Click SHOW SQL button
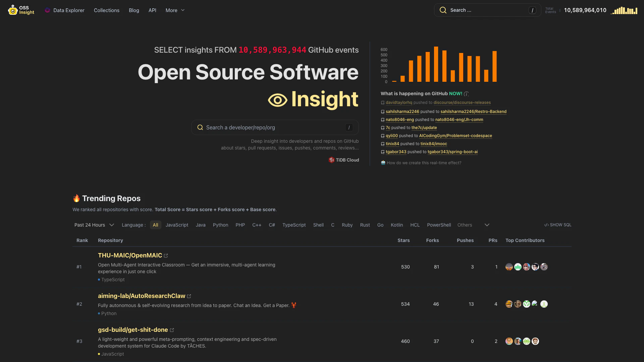Screen dimensions: 644x362 coord(558,225)
